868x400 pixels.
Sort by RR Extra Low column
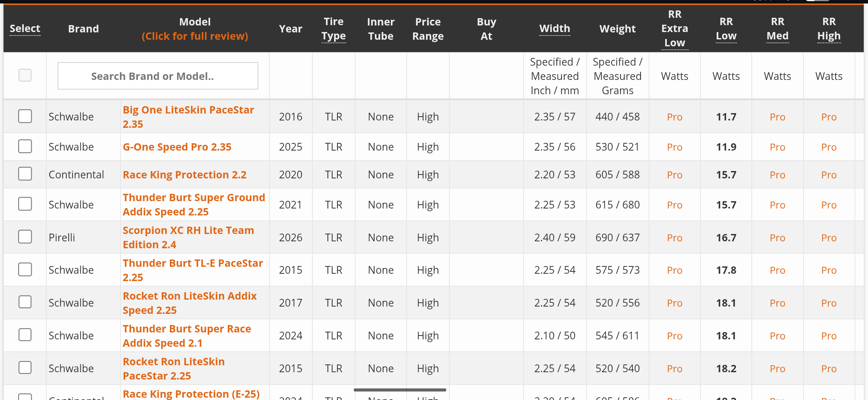pyautogui.click(x=675, y=29)
